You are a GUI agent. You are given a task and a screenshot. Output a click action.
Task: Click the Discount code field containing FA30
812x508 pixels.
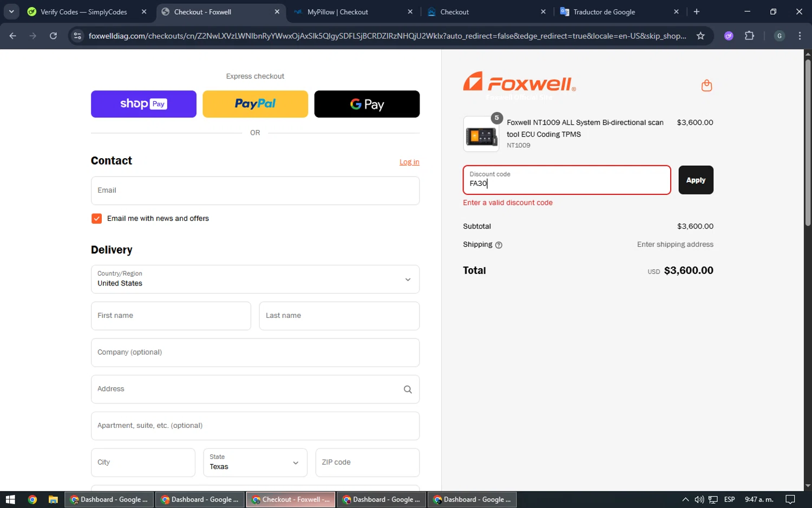tap(567, 180)
